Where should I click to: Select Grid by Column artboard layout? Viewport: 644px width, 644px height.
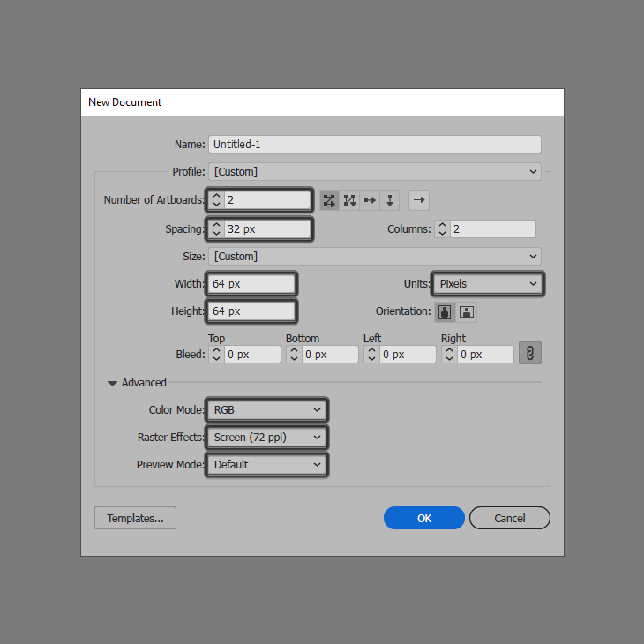tap(350, 200)
